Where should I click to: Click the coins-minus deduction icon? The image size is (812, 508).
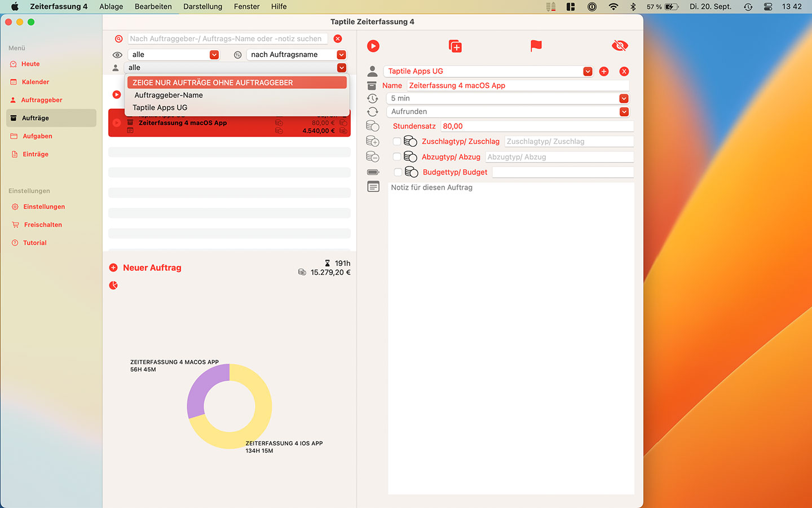(373, 156)
